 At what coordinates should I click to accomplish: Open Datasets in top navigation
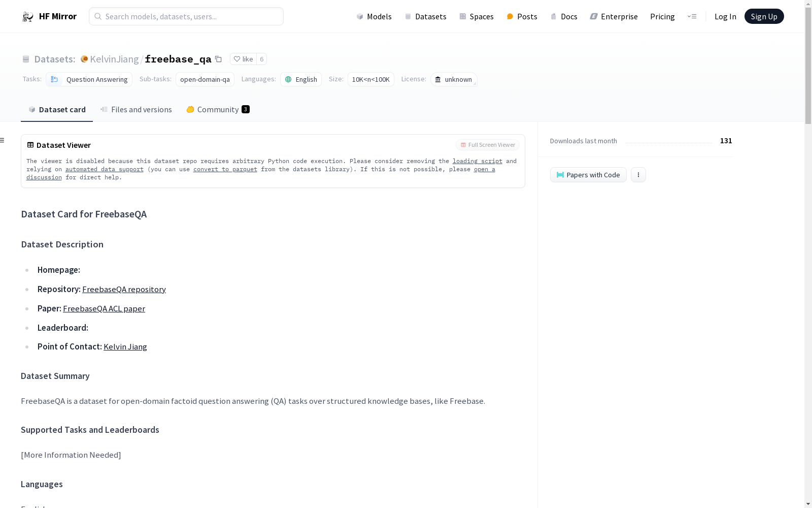pyautogui.click(x=425, y=16)
